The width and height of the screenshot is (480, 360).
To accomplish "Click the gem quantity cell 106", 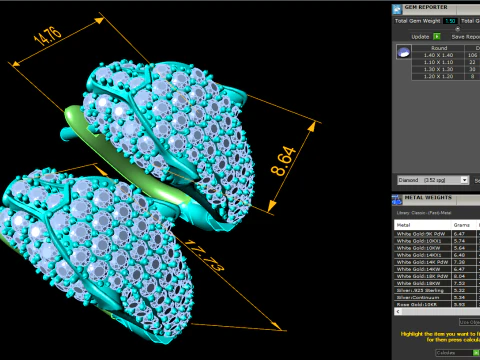I will pos(472,55).
